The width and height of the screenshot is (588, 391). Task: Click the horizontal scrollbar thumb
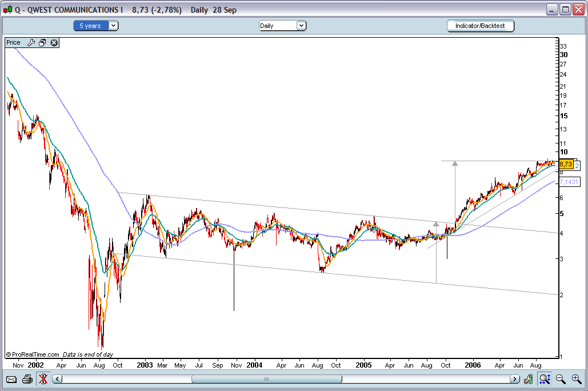pos(267,379)
